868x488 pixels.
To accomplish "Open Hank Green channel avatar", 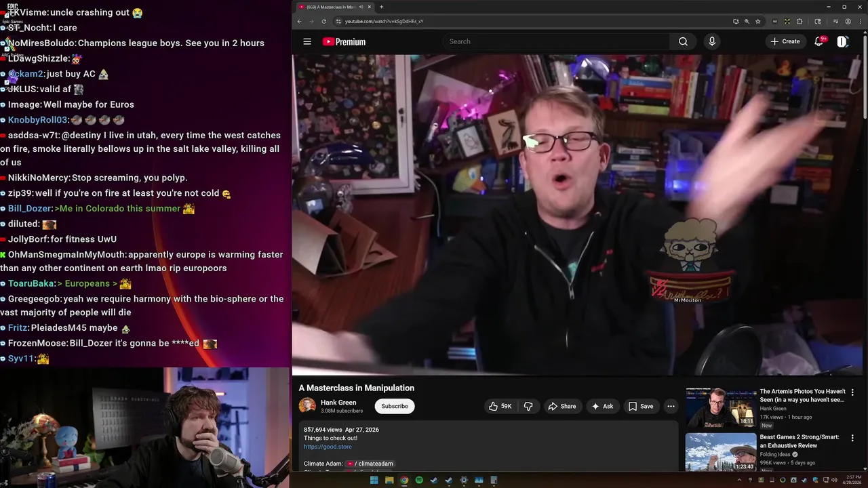I will tap(307, 405).
